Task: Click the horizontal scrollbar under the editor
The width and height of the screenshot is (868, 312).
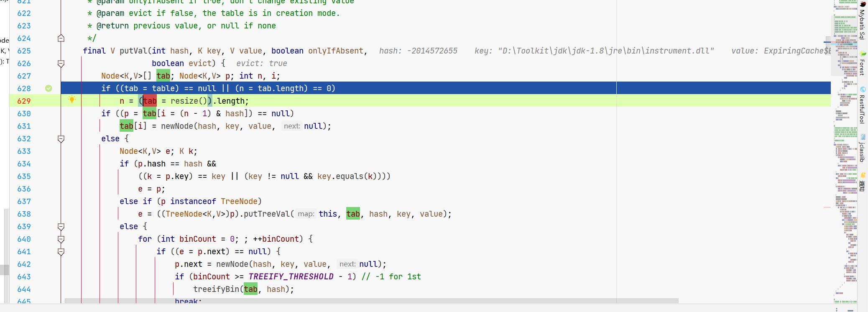Action: 371,301
